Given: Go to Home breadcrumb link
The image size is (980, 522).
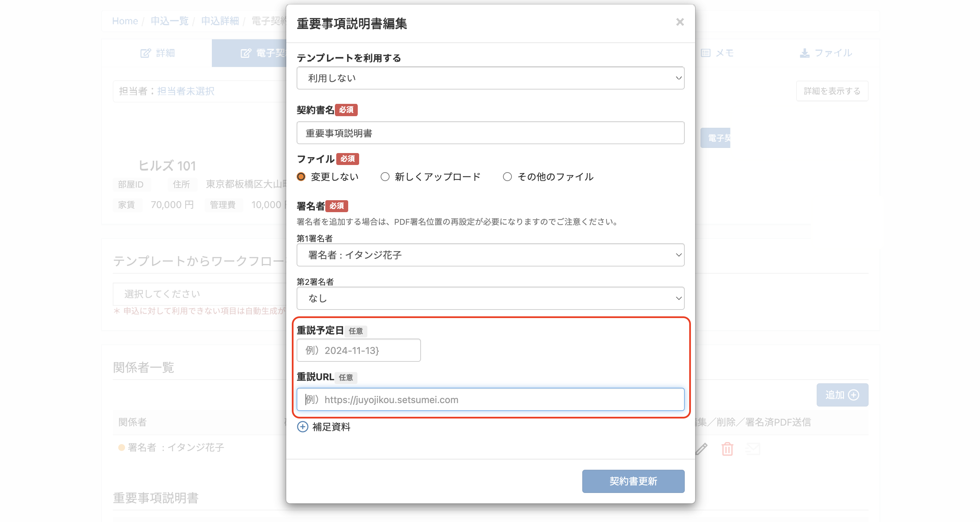Looking at the screenshot, I should [125, 21].
